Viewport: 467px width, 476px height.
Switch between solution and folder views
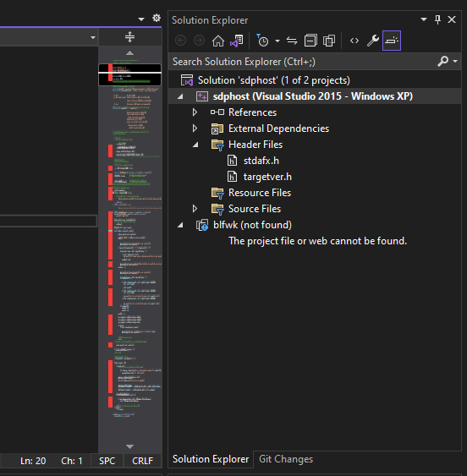point(237,41)
